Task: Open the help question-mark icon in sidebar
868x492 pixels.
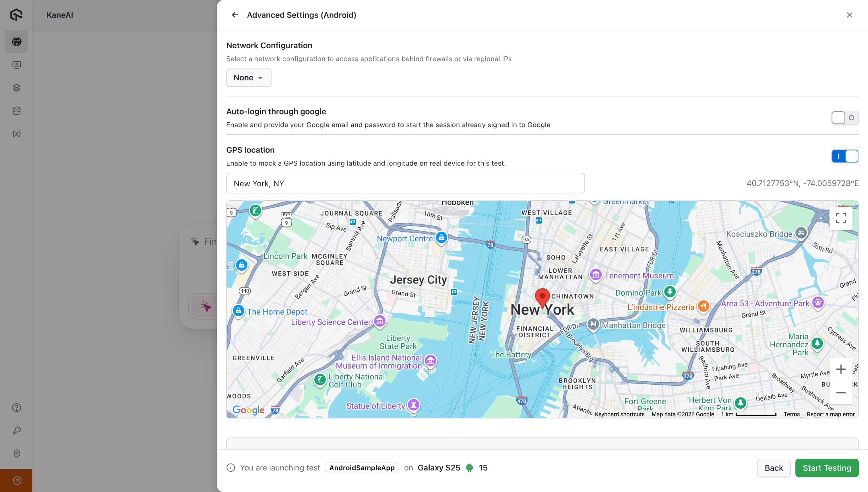Action: tap(16, 408)
